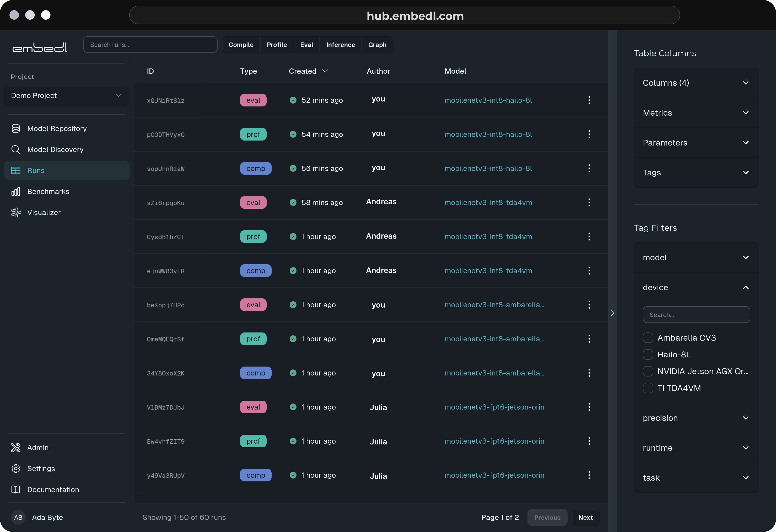Viewport: 776px width, 532px height.
Task: Click the Documentation book icon
Action: click(16, 490)
